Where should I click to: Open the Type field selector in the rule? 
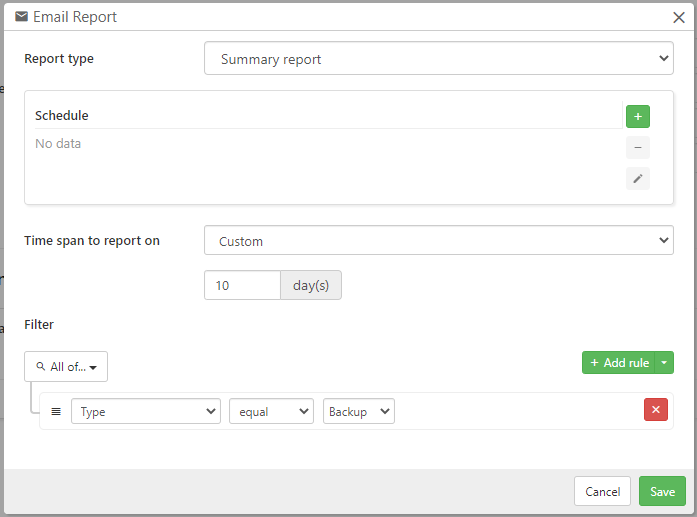click(146, 411)
